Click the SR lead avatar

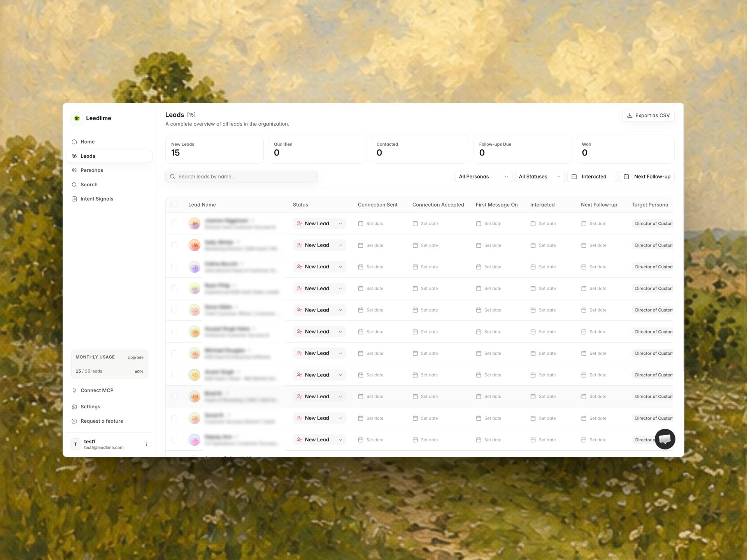(195, 418)
